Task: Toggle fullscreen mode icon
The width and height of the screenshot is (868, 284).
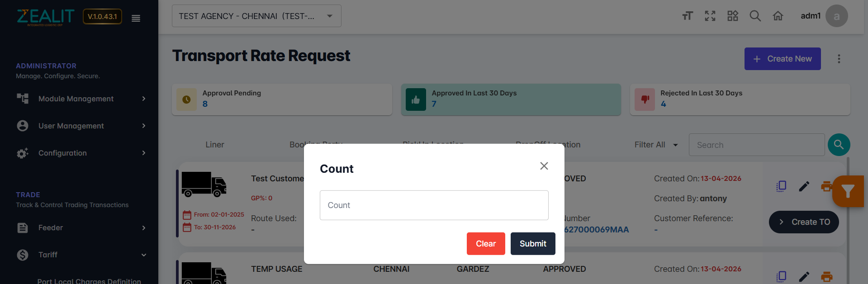Action: (710, 16)
